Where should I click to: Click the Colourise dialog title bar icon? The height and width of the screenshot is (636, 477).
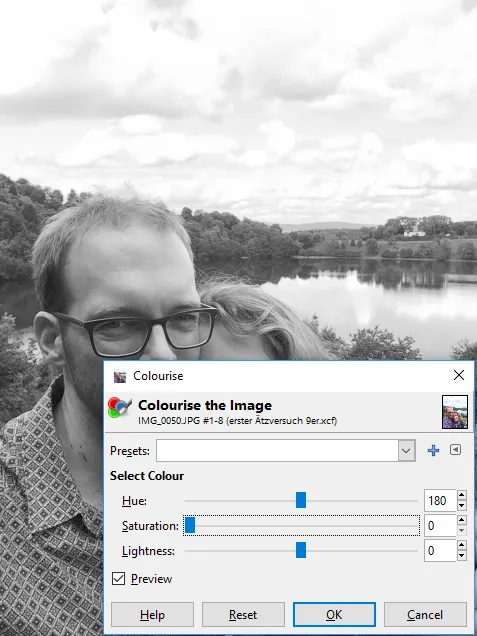120,376
